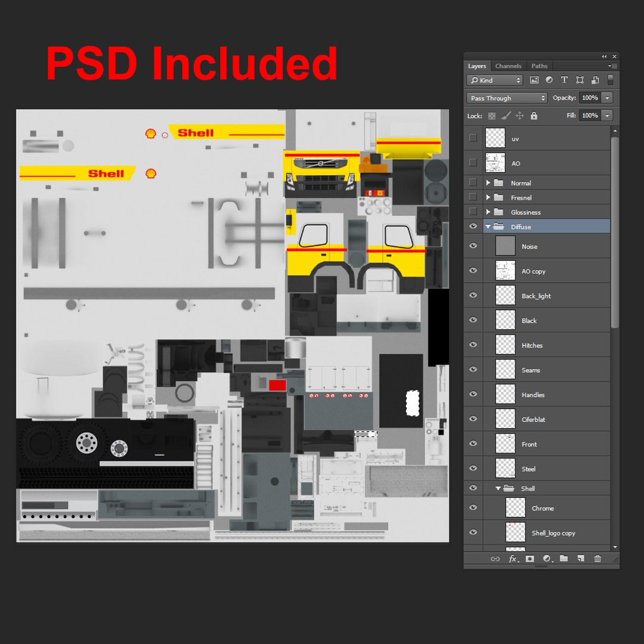Toggle the layer filtering switch
The image size is (644, 644).
611,80
